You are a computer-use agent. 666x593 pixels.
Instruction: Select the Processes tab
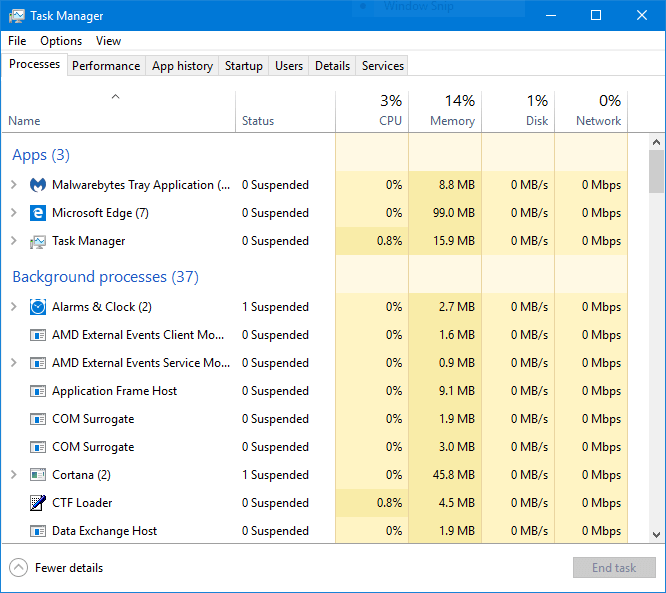(34, 64)
